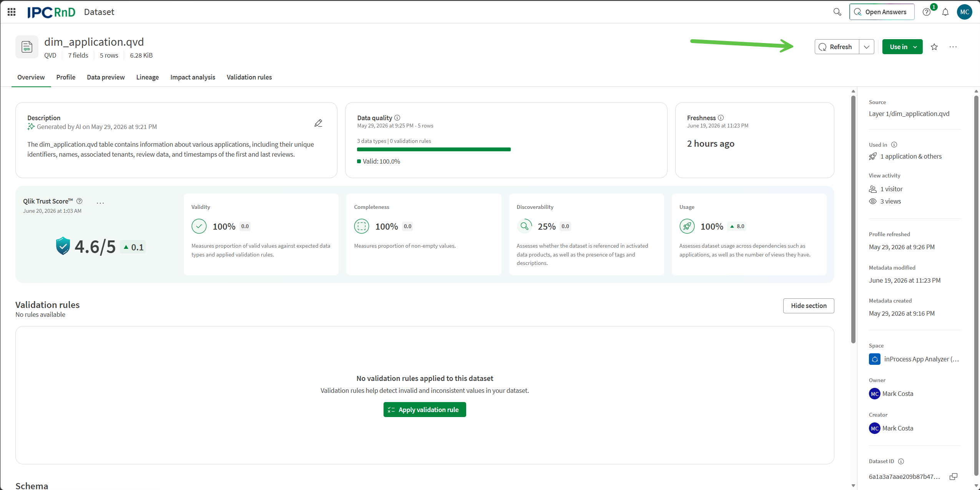Click the Refresh button

tap(837, 47)
